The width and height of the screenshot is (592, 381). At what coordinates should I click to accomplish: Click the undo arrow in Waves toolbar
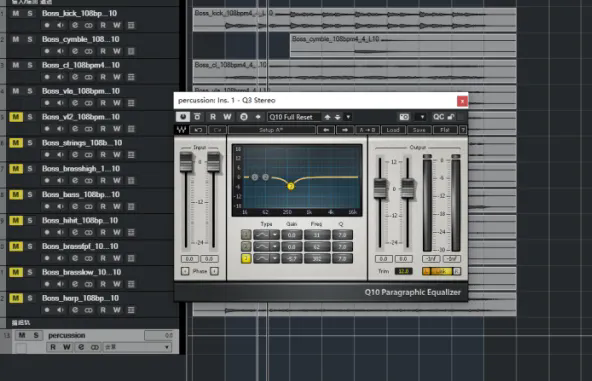click(198, 130)
